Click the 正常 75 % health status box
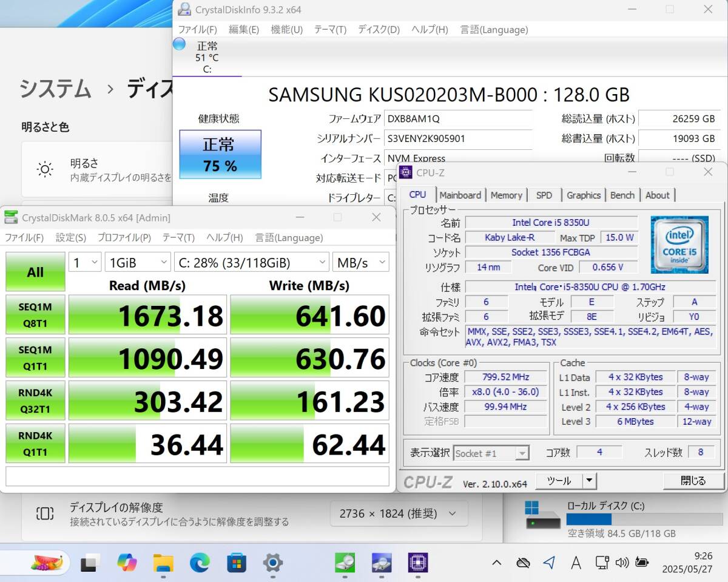This screenshot has width=728, height=582. pyautogui.click(x=220, y=154)
